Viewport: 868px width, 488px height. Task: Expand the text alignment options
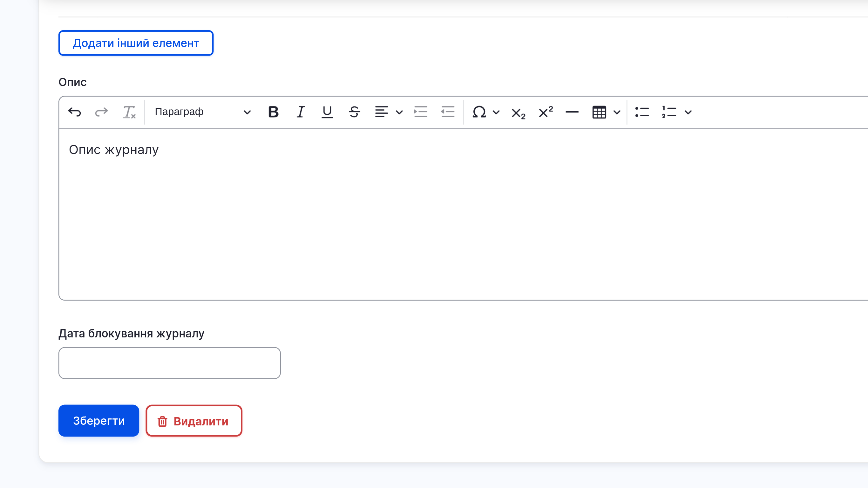(x=400, y=112)
